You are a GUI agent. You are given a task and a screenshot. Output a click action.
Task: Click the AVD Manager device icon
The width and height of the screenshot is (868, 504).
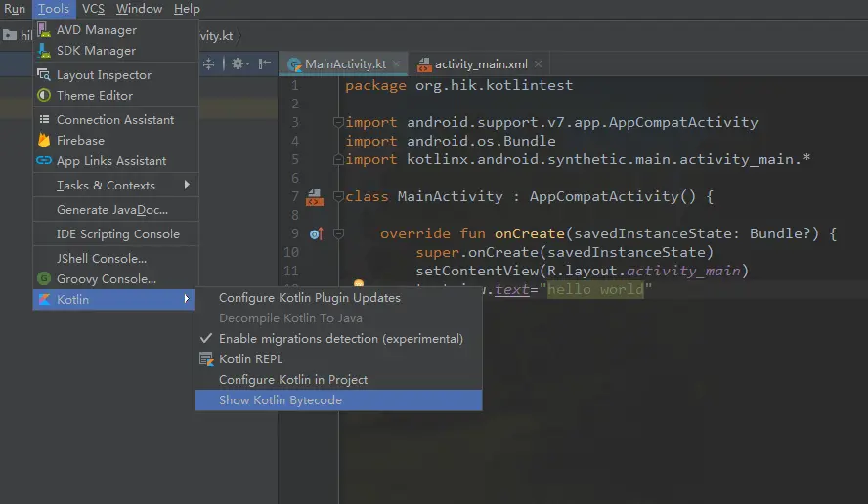click(44, 30)
